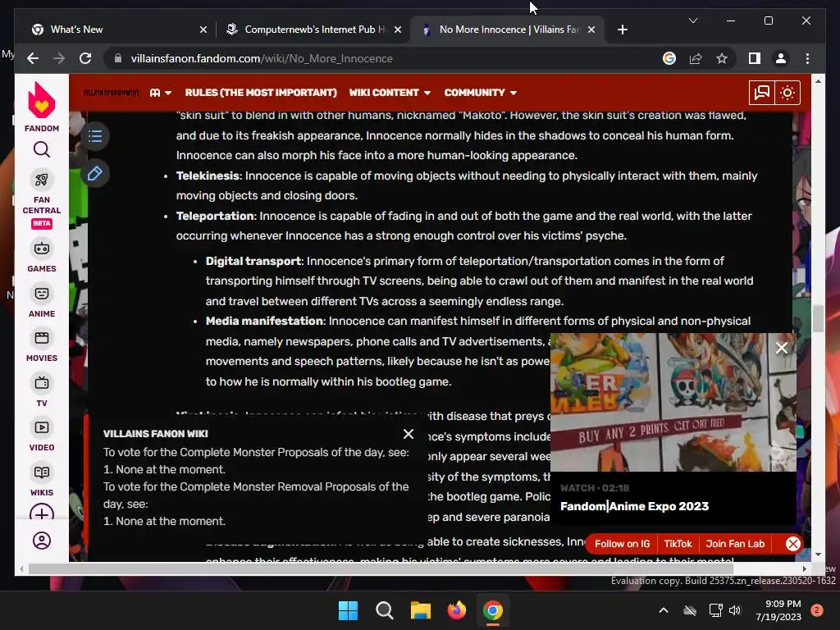
Task: Click the Follow on IG button
Action: tap(622, 544)
